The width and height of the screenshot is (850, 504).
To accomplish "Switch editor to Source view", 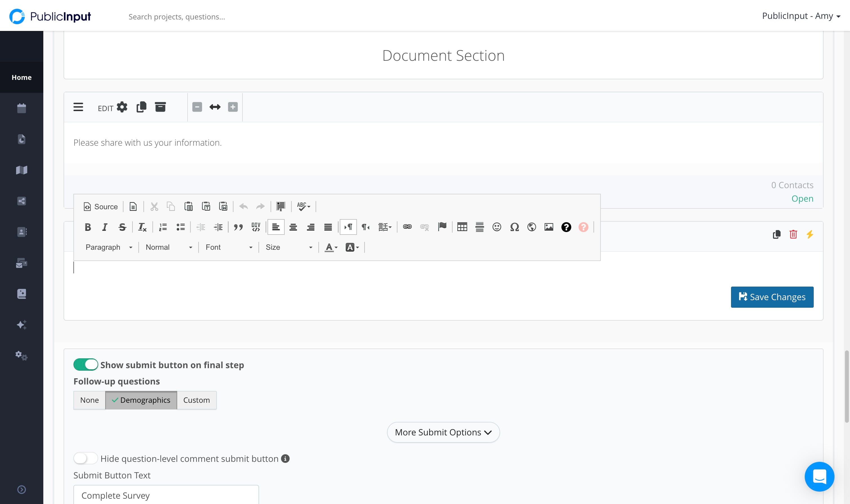I will click(100, 206).
